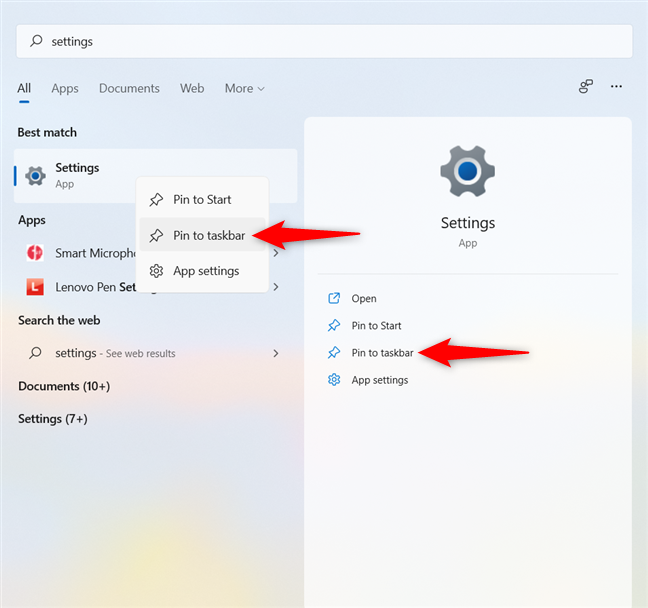Click the blue pin icon beside Pin to Start in preview pane

(334, 325)
